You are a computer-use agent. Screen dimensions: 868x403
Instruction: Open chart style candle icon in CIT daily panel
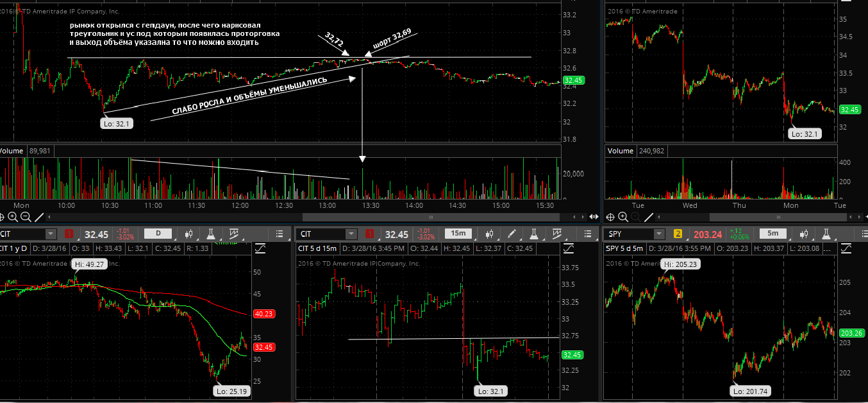(188, 234)
